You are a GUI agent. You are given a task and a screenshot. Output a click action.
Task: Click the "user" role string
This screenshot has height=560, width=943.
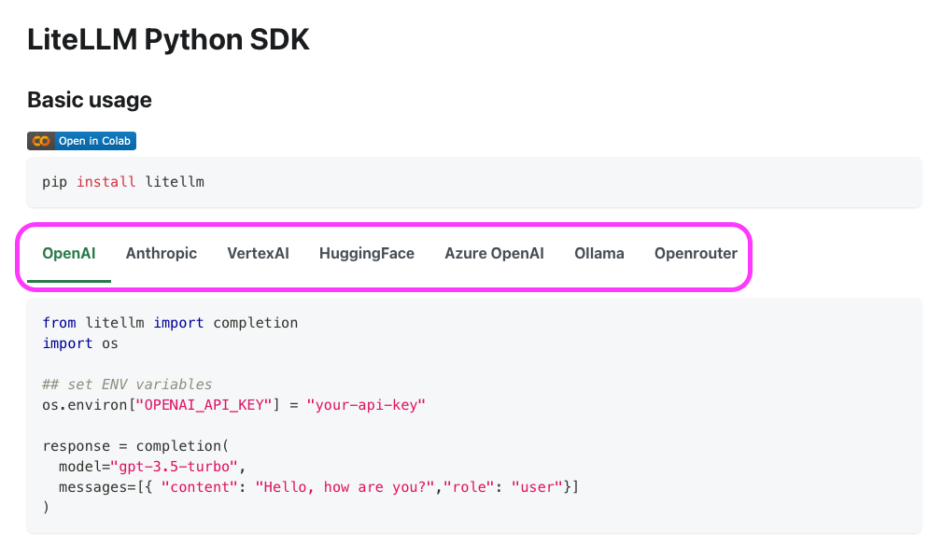(537, 487)
